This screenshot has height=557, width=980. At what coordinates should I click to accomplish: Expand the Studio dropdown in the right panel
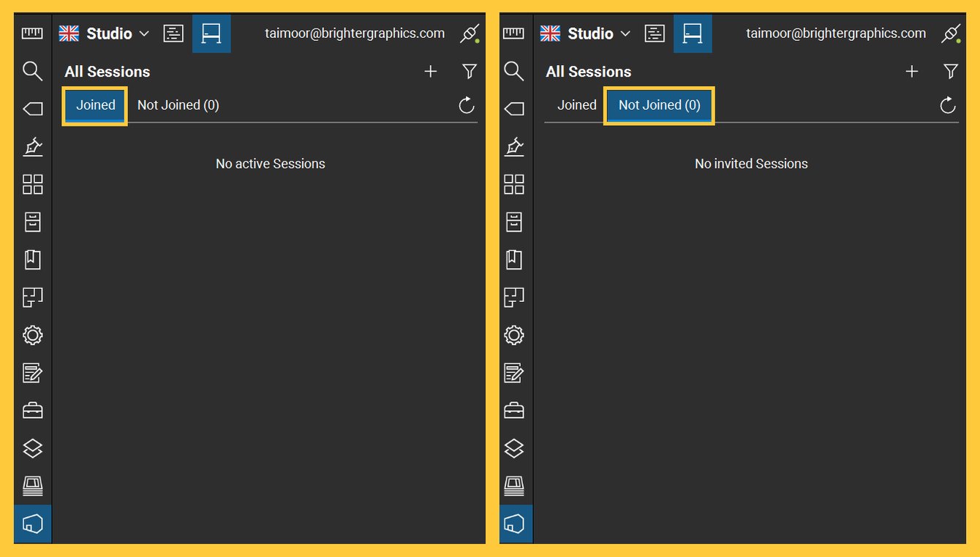click(625, 33)
